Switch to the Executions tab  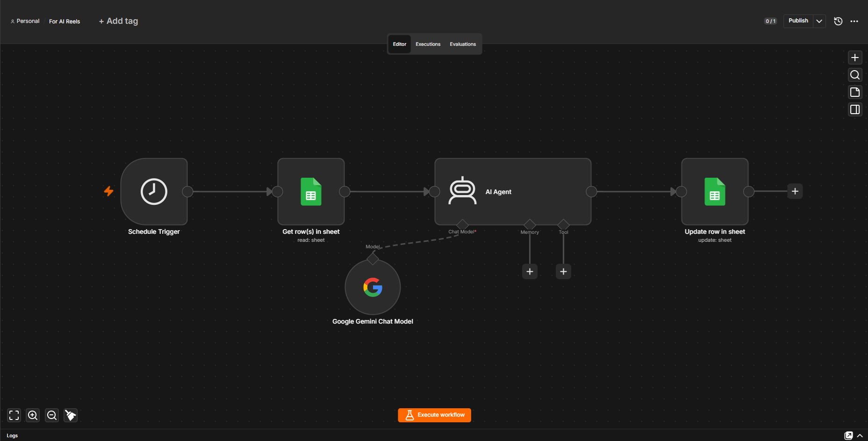(x=428, y=44)
